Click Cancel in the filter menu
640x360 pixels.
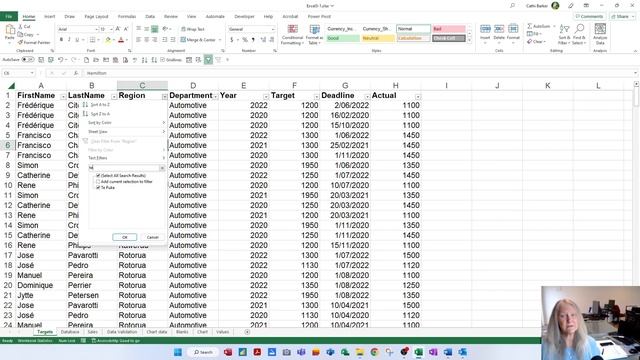[x=152, y=237]
